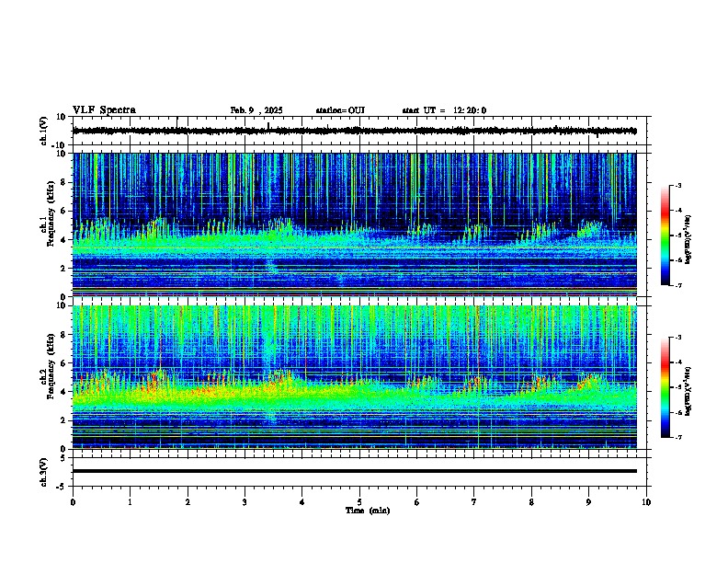Click time axis tick label "9"
Screen dimensions: 728x563
588,502
